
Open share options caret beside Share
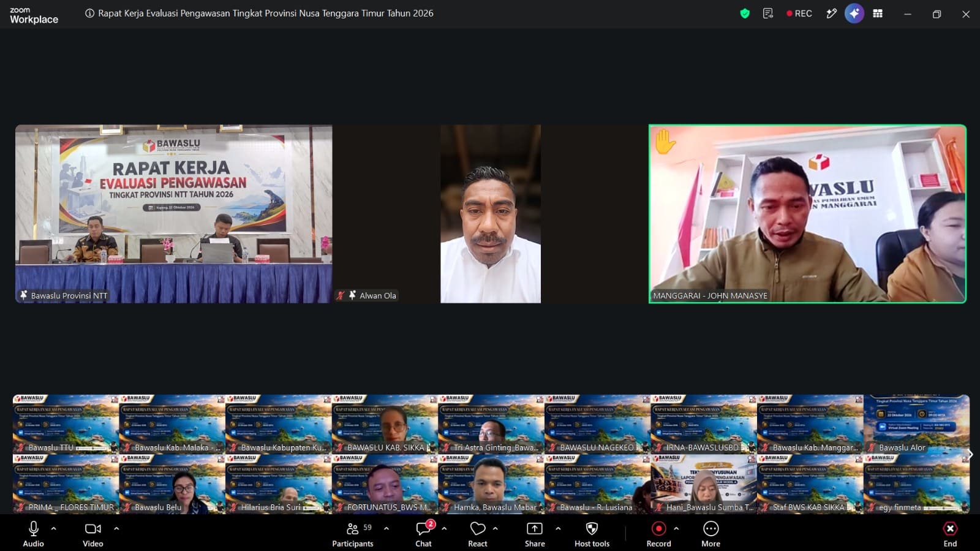pyautogui.click(x=558, y=528)
